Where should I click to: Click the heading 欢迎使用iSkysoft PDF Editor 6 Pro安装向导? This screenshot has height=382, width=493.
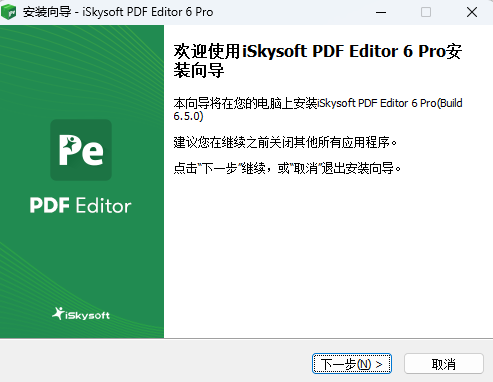pos(318,61)
